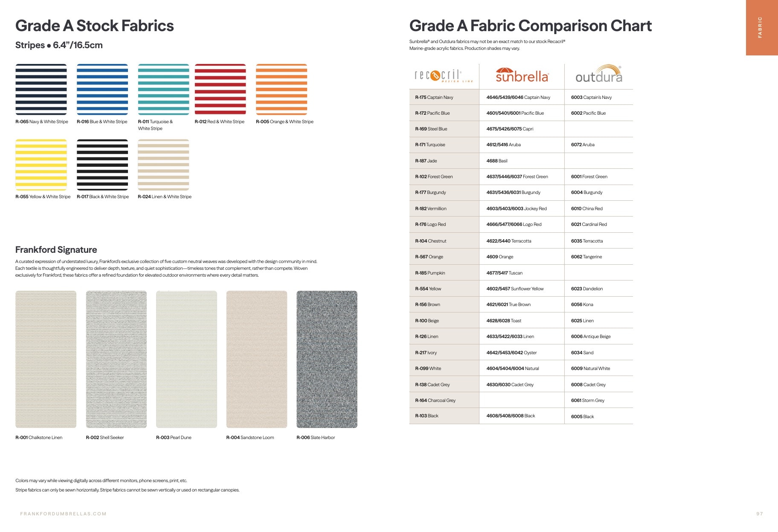Viewport: 778px width, 532px height.
Task: Open the Shell Seeker fabric thumbnail
Action: pos(116,359)
